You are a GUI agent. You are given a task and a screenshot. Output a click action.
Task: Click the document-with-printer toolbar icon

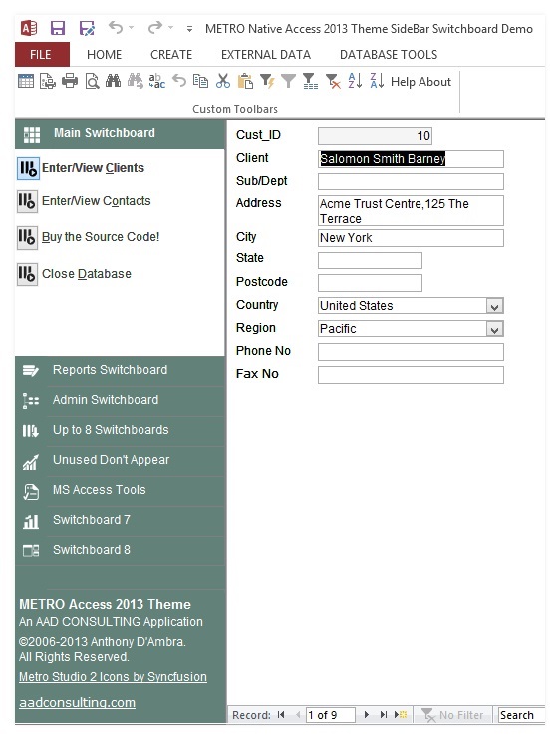point(48,81)
